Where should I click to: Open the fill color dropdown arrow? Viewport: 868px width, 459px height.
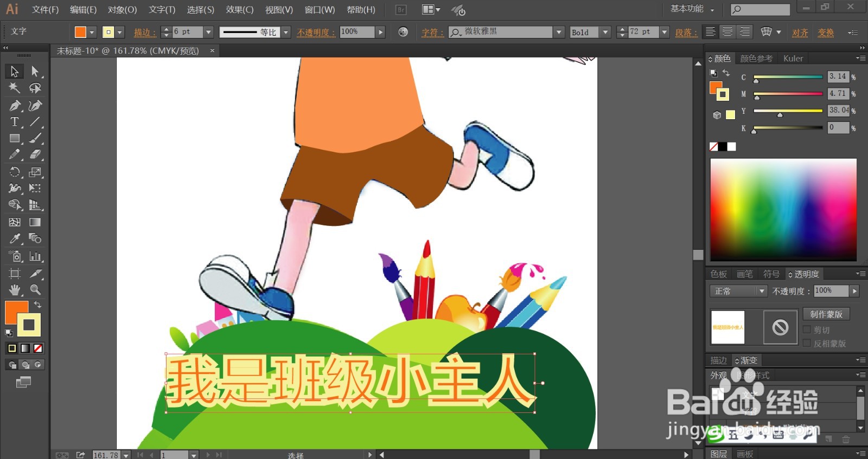[x=92, y=32]
